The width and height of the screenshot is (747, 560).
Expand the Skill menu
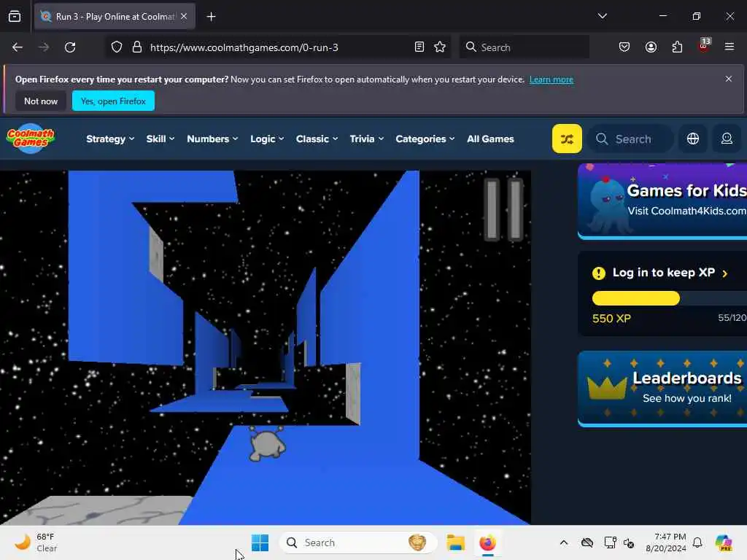[160, 139]
